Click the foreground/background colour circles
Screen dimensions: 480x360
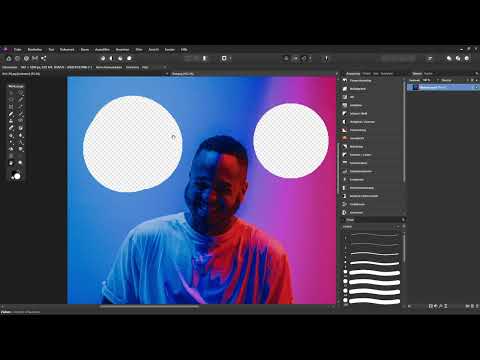[16, 175]
